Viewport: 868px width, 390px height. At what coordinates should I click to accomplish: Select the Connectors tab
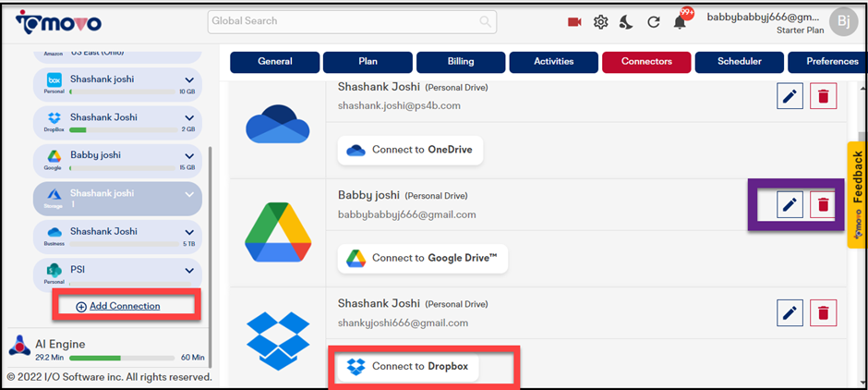pyautogui.click(x=646, y=62)
